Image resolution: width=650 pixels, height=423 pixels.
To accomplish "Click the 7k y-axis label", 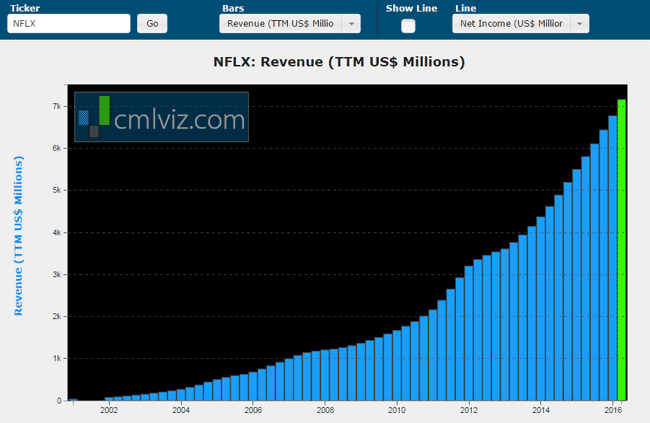I will 57,107.
